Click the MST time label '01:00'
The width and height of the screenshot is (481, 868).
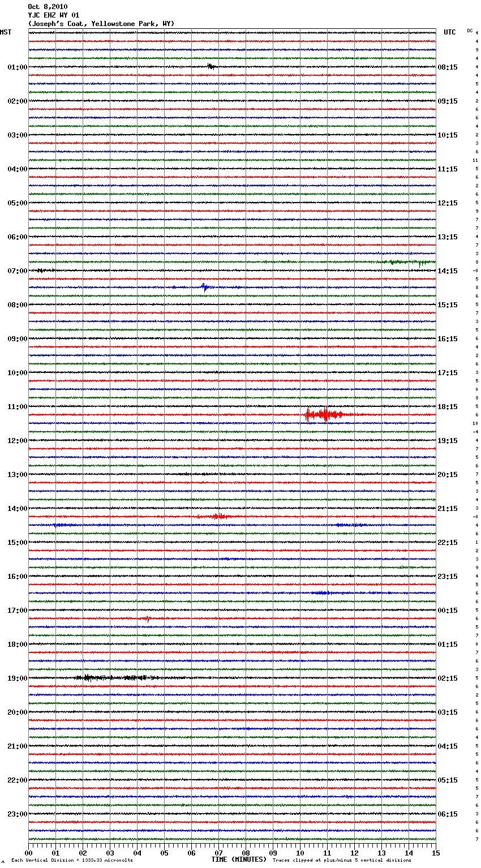pos(17,67)
